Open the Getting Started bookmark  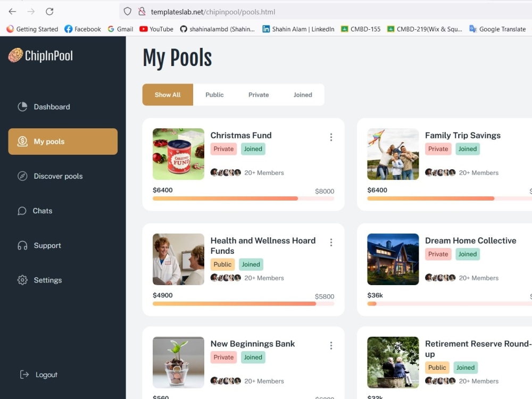[x=32, y=29]
